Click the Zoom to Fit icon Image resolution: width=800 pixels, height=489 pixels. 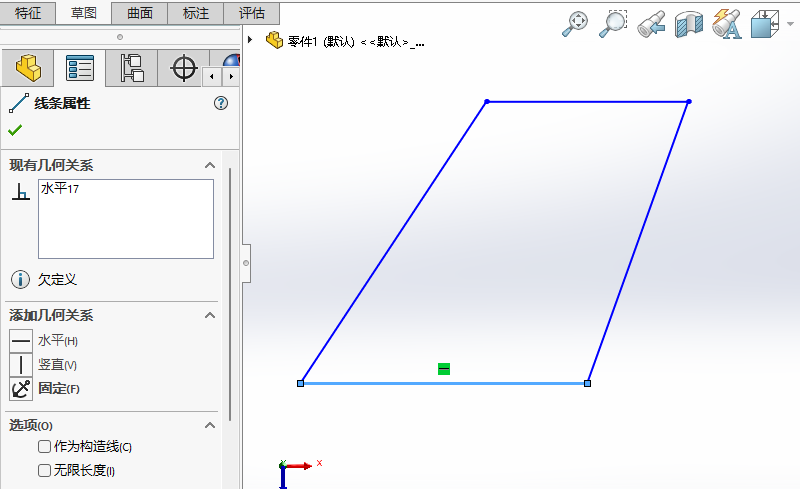(575, 23)
